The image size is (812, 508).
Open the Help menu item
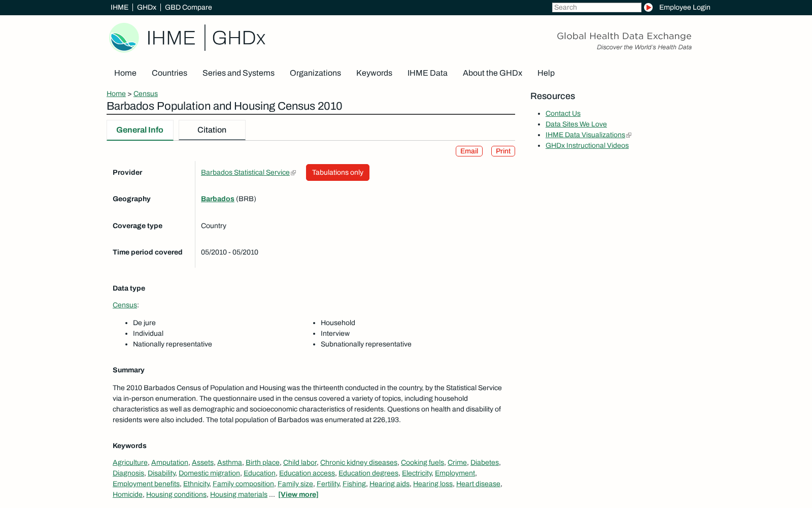546,73
